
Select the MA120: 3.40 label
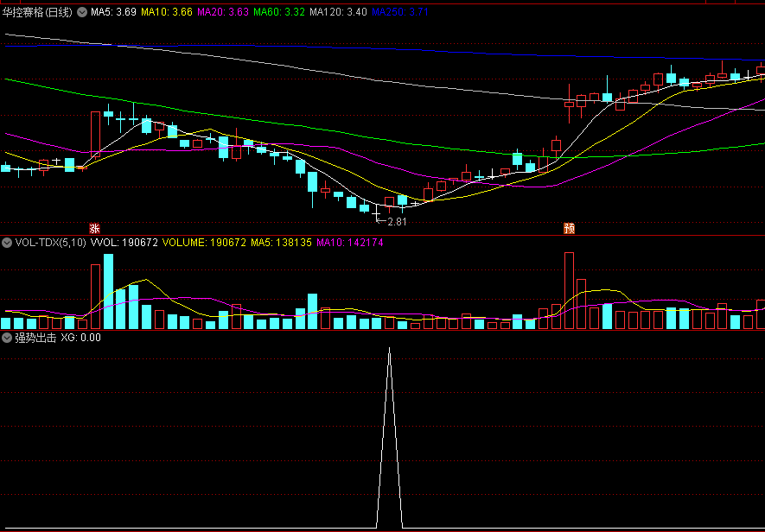338,12
